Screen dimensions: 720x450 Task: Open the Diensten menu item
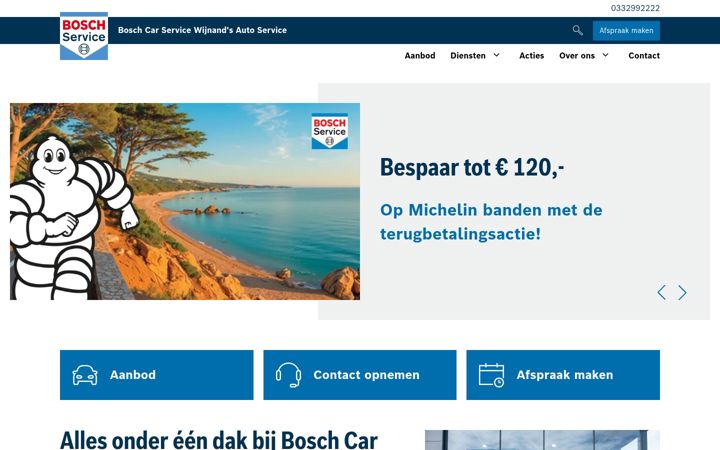coord(468,56)
